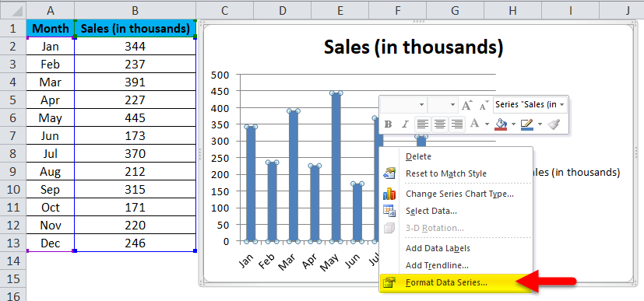This screenshot has width=644, height=301.
Task: Click the Change Series Chart Type icon
Action: coord(389,193)
